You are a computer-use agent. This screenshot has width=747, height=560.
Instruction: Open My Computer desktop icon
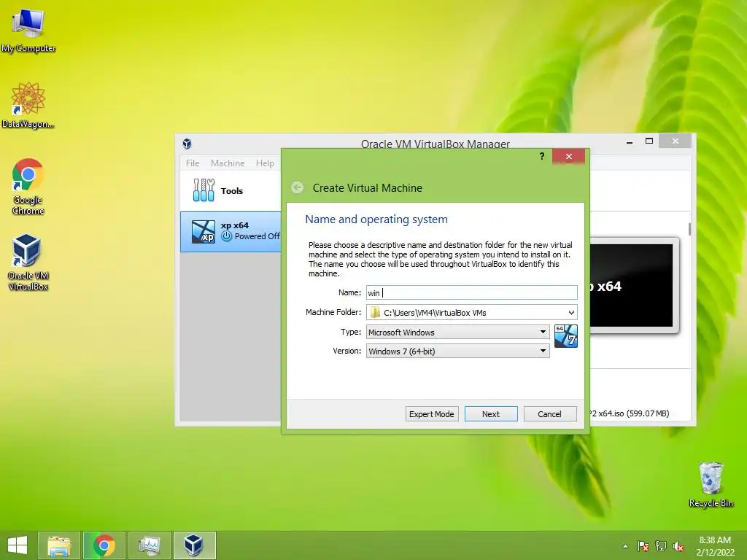tap(28, 30)
